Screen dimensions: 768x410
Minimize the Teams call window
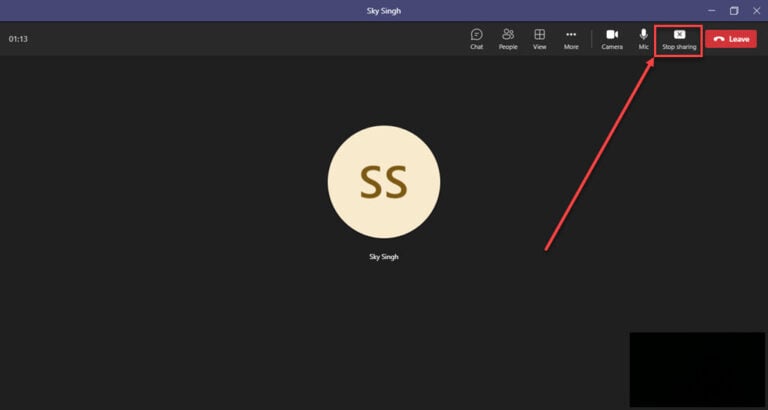(x=712, y=11)
